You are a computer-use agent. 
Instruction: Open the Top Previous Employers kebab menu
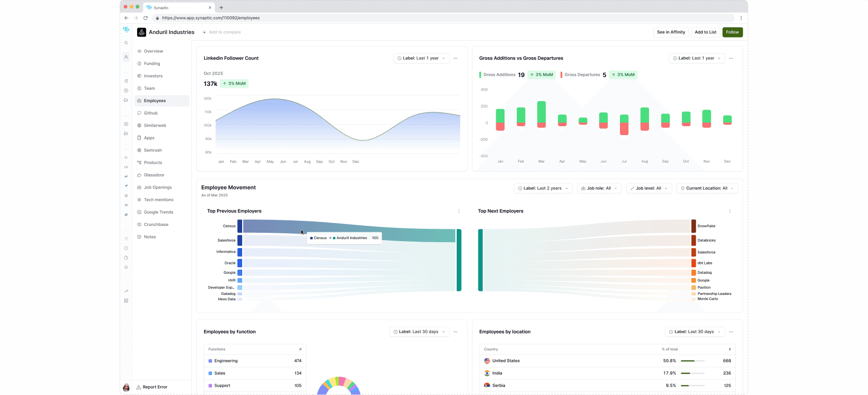click(x=459, y=211)
